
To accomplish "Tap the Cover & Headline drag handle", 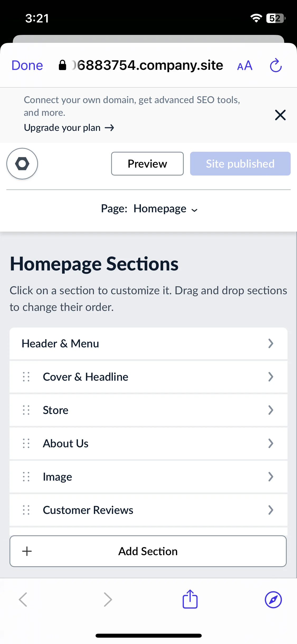I will [26, 377].
